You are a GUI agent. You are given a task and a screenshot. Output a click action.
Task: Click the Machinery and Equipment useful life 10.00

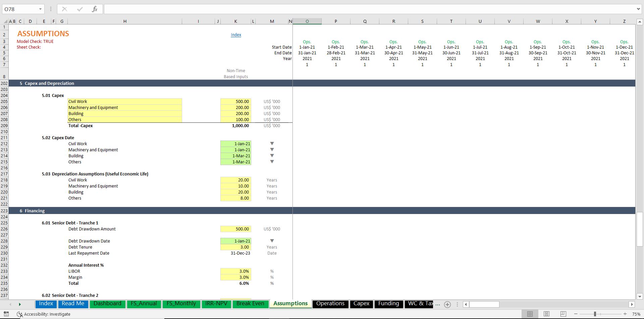[235, 186]
